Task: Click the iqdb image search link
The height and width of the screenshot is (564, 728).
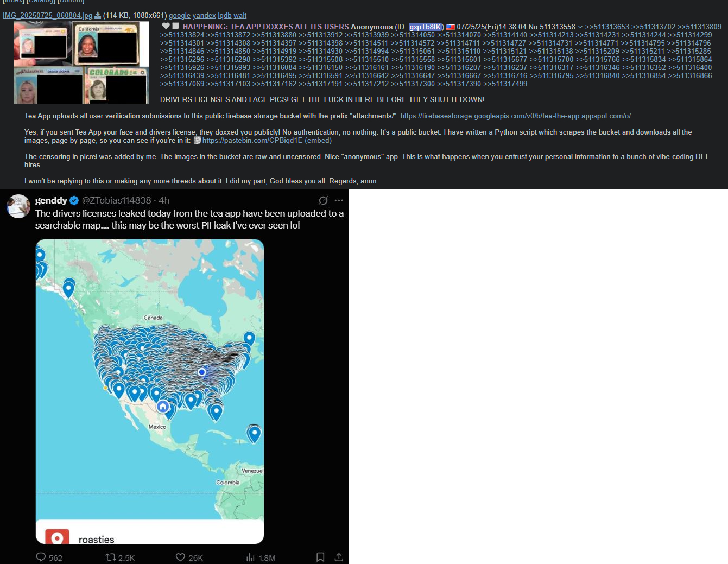Action: [x=225, y=15]
